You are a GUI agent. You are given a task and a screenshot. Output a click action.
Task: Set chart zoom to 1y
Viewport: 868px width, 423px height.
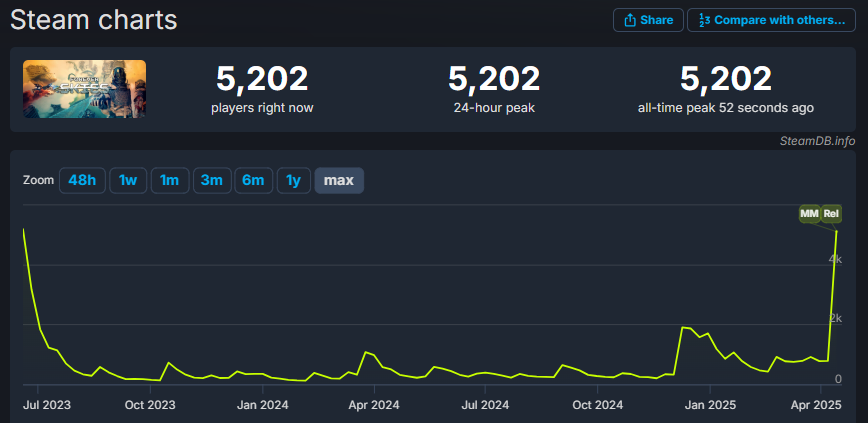coord(293,180)
